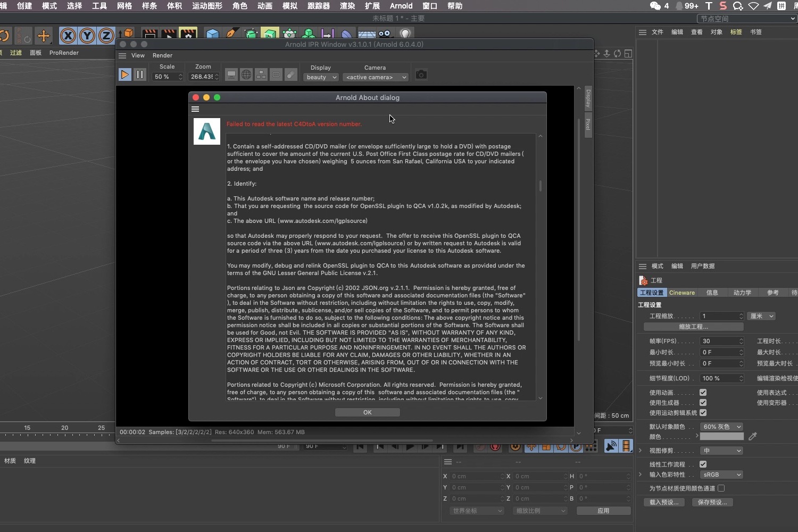Open the 渲染 menu in menu bar
798x532 pixels.
pyautogui.click(x=347, y=6)
